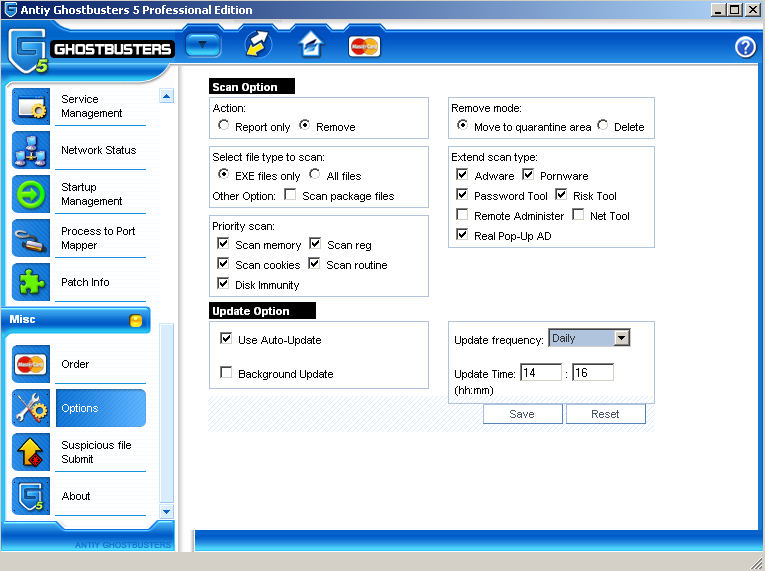765x571 pixels.
Task: Open Network Status from sidebar
Action: (99, 150)
